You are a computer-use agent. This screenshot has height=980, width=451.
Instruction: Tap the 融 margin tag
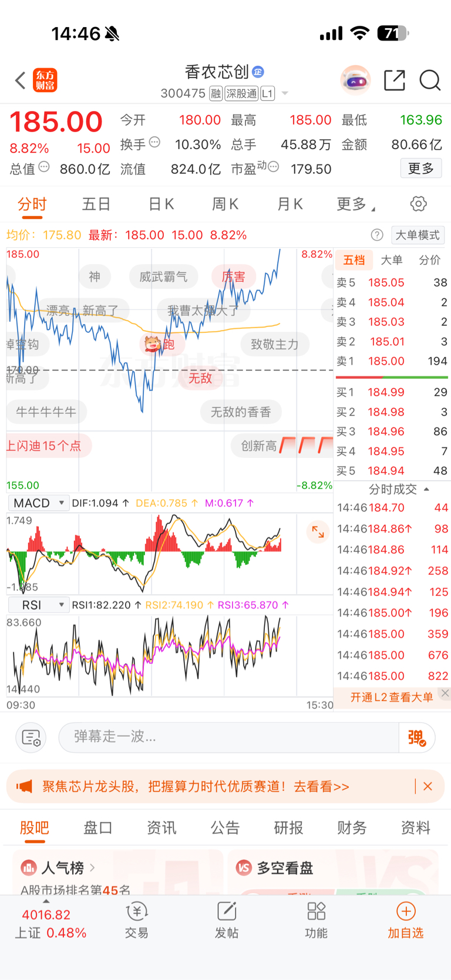click(216, 93)
